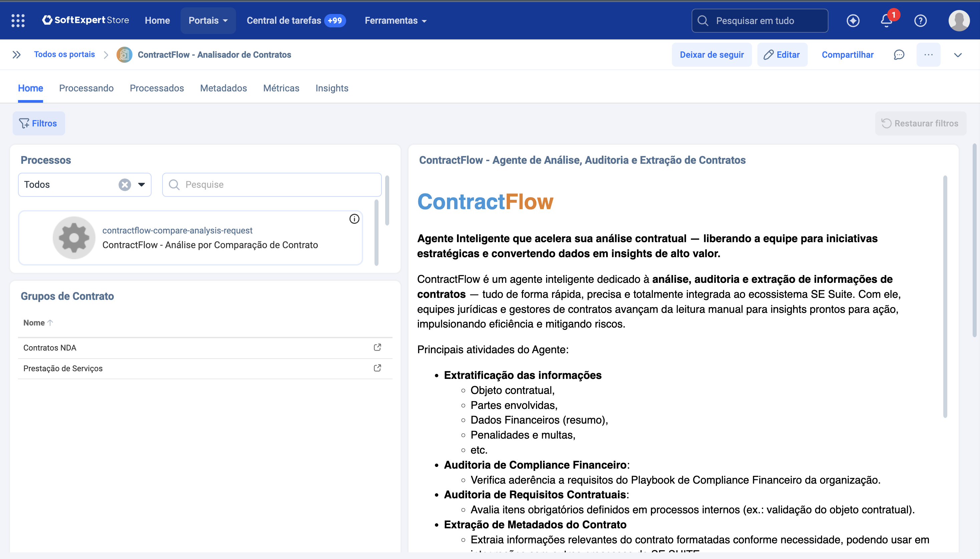Open more options via the ellipsis icon
The height and width of the screenshot is (559, 980).
coord(929,54)
